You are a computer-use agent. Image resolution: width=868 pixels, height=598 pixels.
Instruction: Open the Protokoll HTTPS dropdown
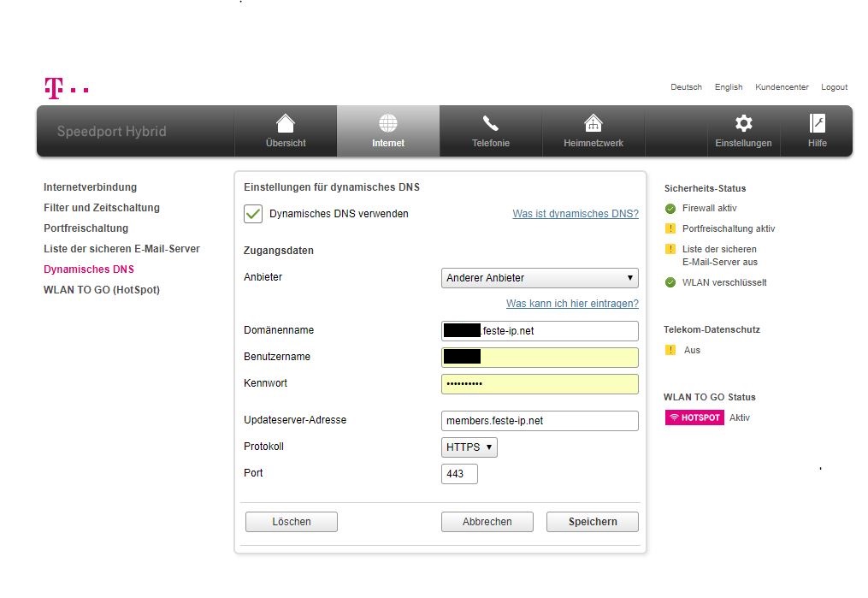click(x=469, y=447)
